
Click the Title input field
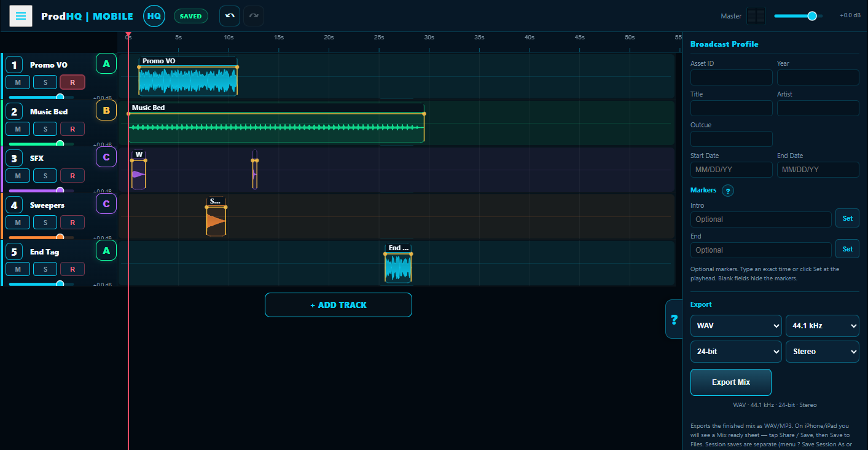point(732,108)
